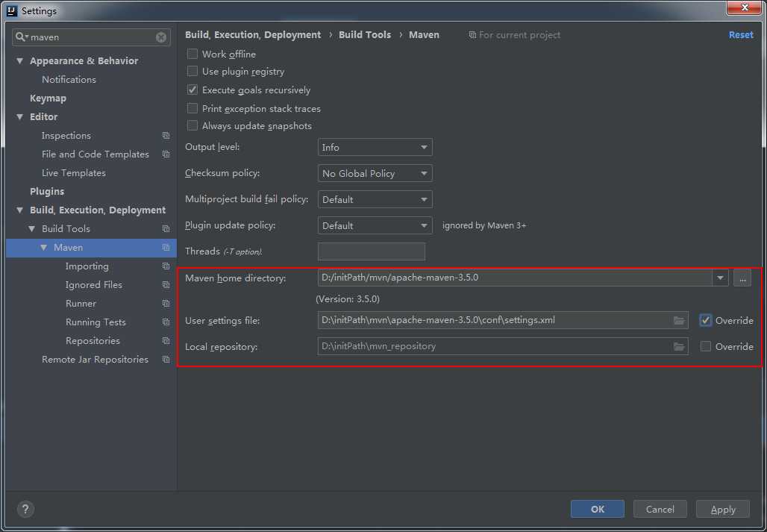Click project-level icon beside Runner

166,304
